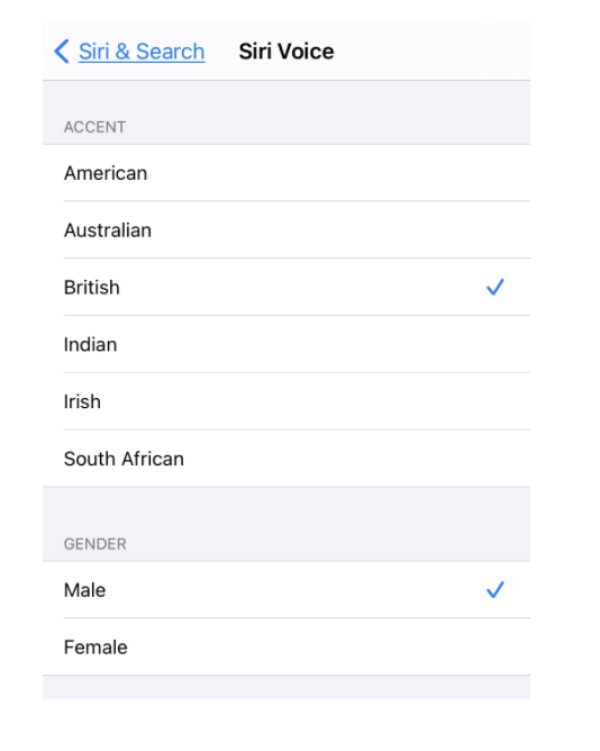Tap the empty checkmark spot in the American row

[x=495, y=173]
